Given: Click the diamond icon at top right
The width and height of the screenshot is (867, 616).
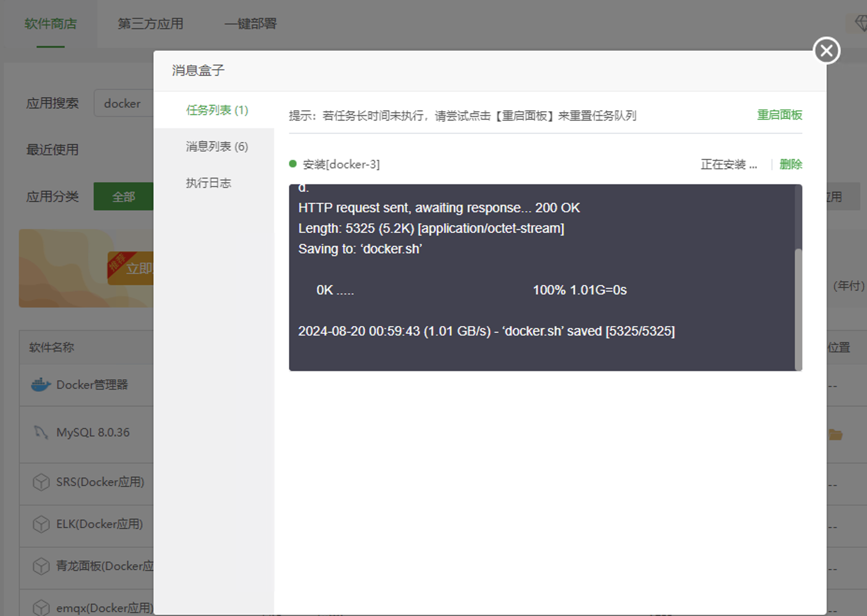Looking at the screenshot, I should [x=861, y=23].
